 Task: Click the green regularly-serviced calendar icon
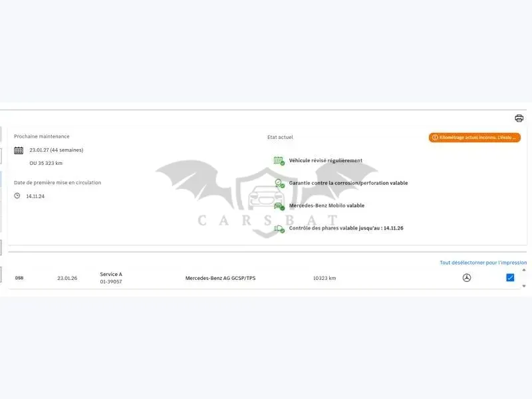point(279,161)
